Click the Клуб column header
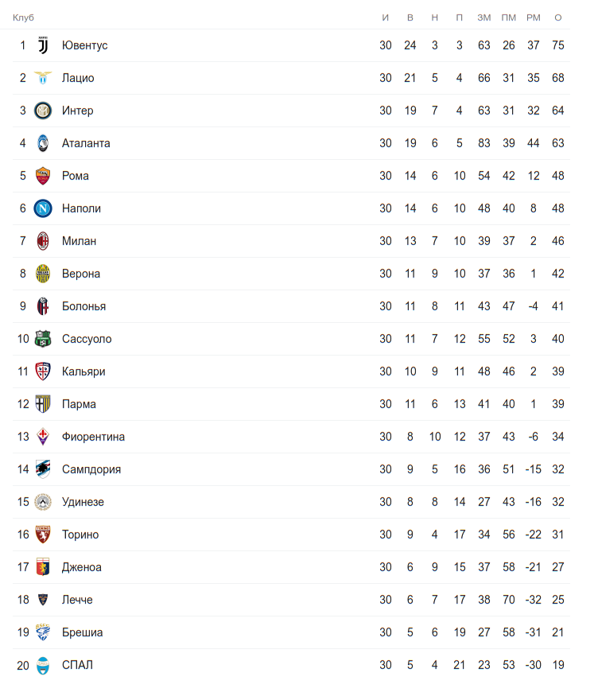The width and height of the screenshot is (598, 700). 23,17
